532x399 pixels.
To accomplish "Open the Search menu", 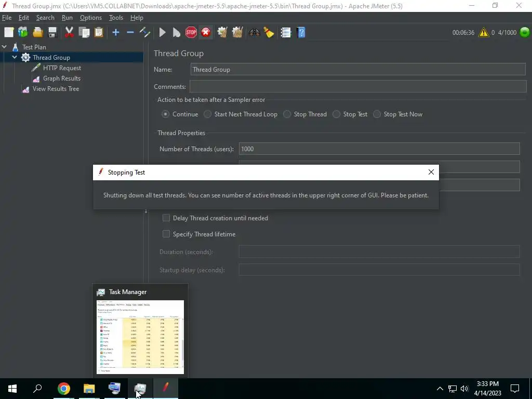I will coord(45,18).
